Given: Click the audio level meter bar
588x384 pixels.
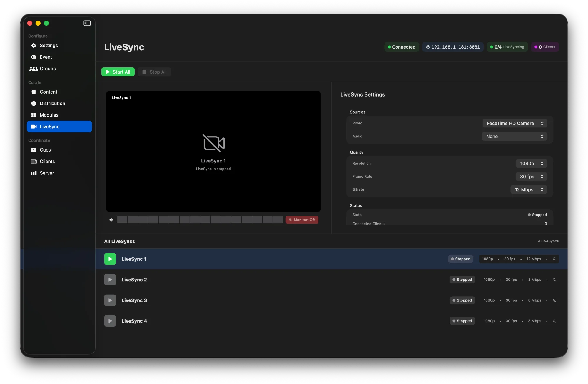Looking at the screenshot, I should (x=200, y=220).
